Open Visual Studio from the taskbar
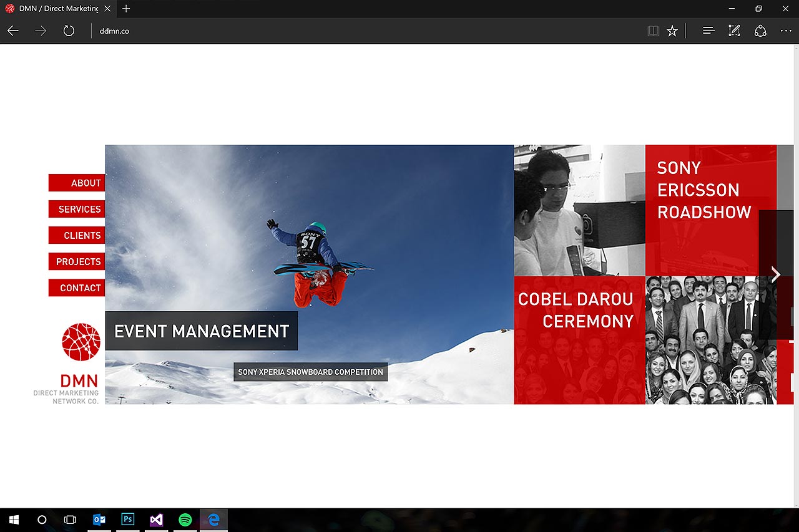This screenshot has width=799, height=532. pyautogui.click(x=157, y=520)
